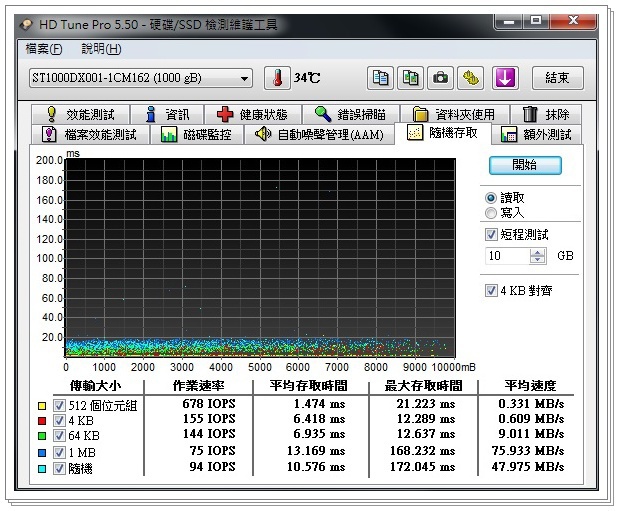Click the 172.045 ms maximum access value
This screenshot has width=619, height=511.
[x=423, y=467]
